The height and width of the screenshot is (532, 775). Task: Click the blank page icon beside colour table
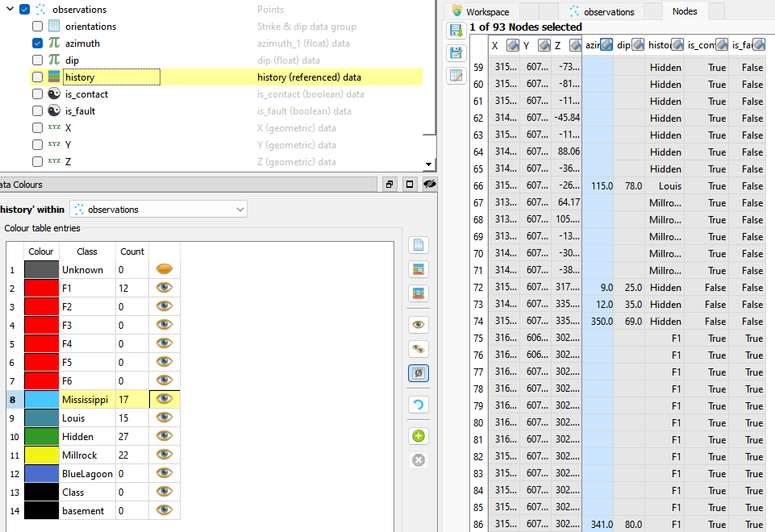pos(419,245)
